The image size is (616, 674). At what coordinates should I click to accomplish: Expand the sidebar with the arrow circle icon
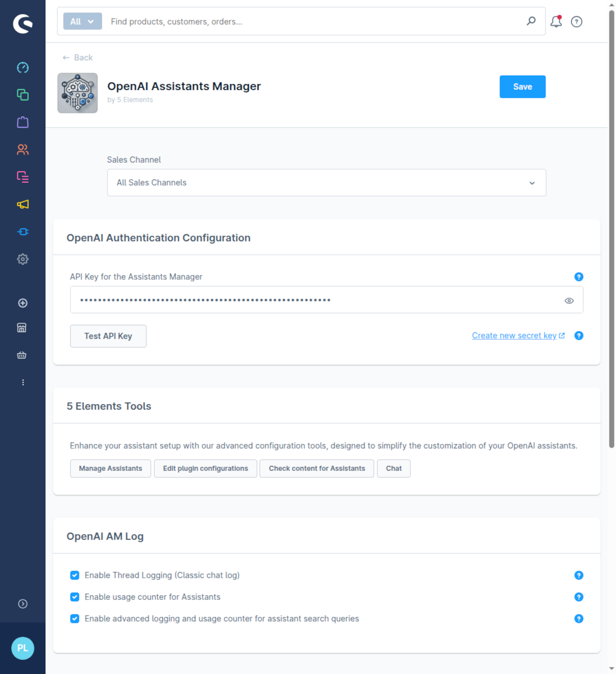23,604
